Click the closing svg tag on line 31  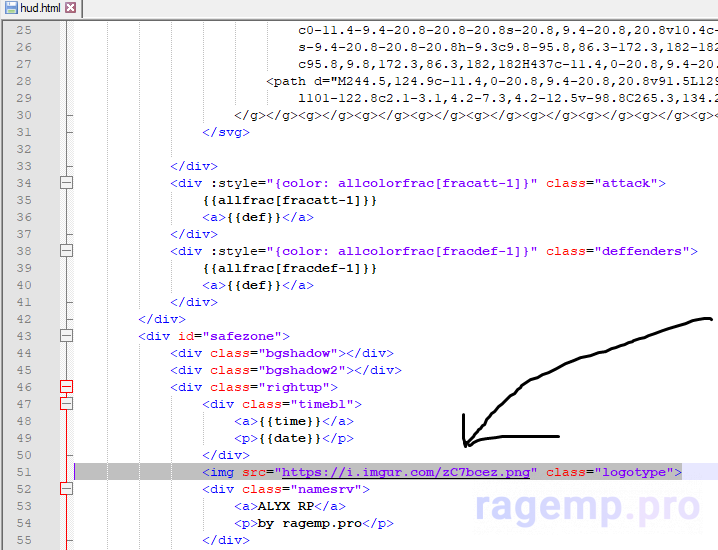[226, 132]
